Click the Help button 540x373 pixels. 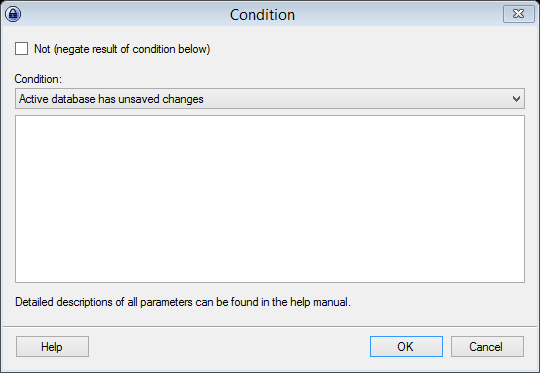click(52, 346)
